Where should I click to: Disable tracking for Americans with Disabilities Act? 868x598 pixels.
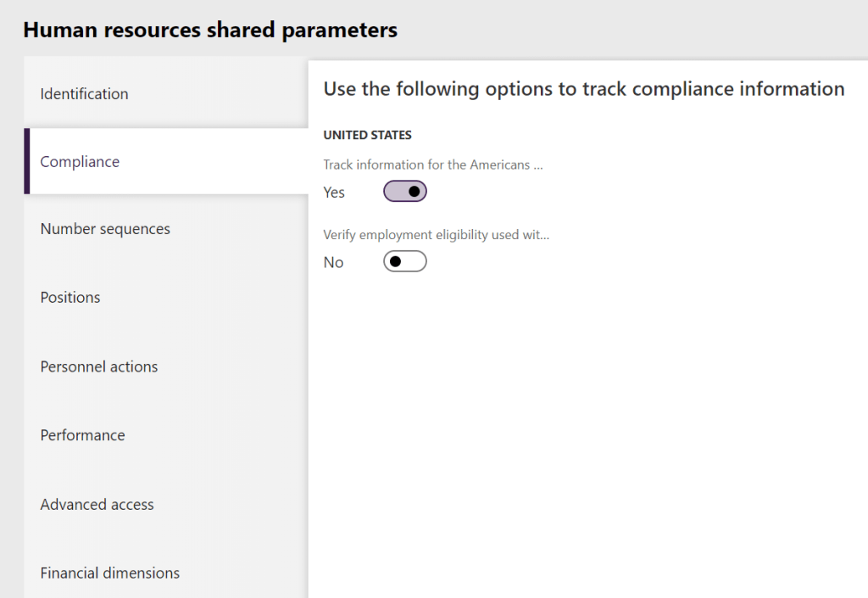[404, 191]
